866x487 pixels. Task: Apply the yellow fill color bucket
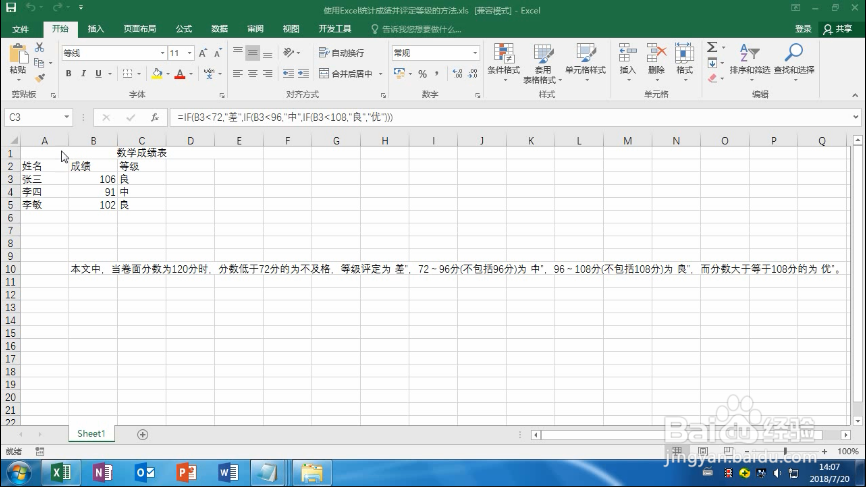click(157, 73)
